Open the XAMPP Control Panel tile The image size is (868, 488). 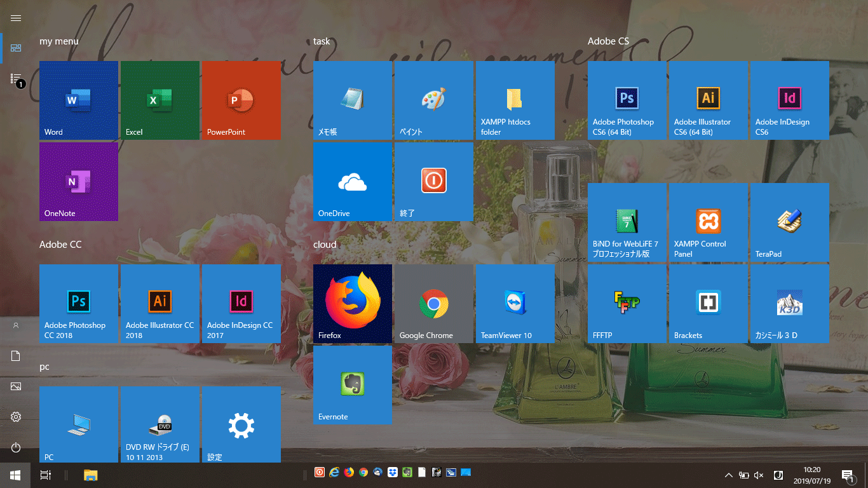(x=709, y=222)
